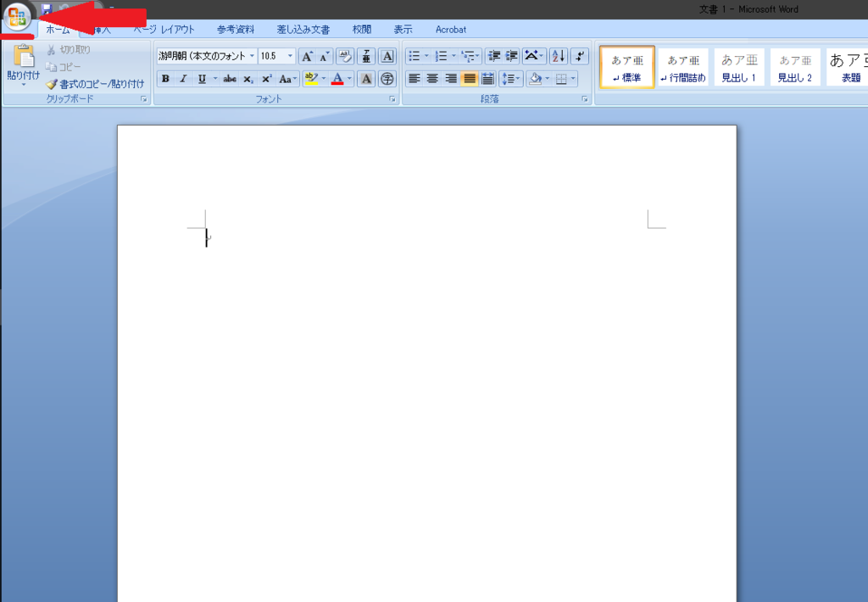Open the font name combo box 游明朝

[207, 56]
